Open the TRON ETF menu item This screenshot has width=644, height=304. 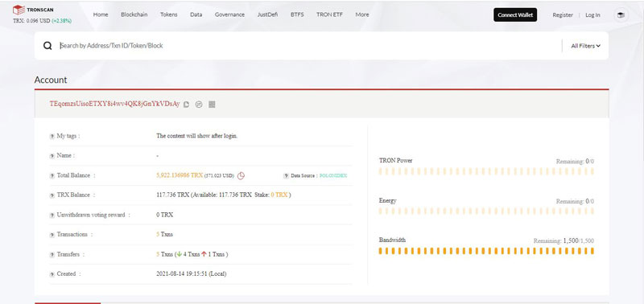(x=329, y=14)
